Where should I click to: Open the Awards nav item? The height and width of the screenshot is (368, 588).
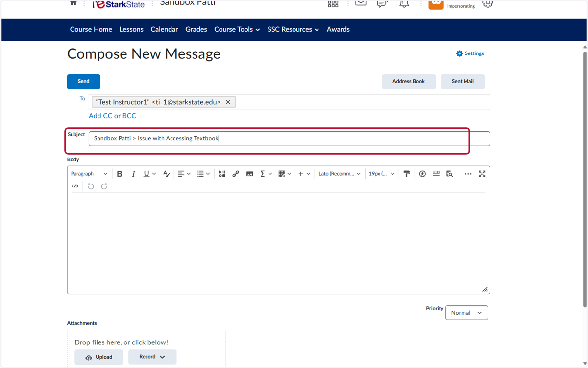click(338, 29)
